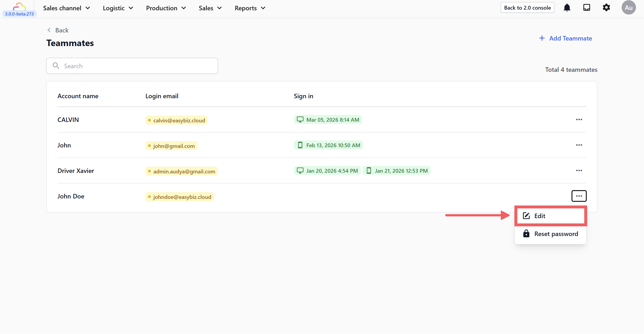
Task: Click the cloud logo icon
Action: (19, 6)
